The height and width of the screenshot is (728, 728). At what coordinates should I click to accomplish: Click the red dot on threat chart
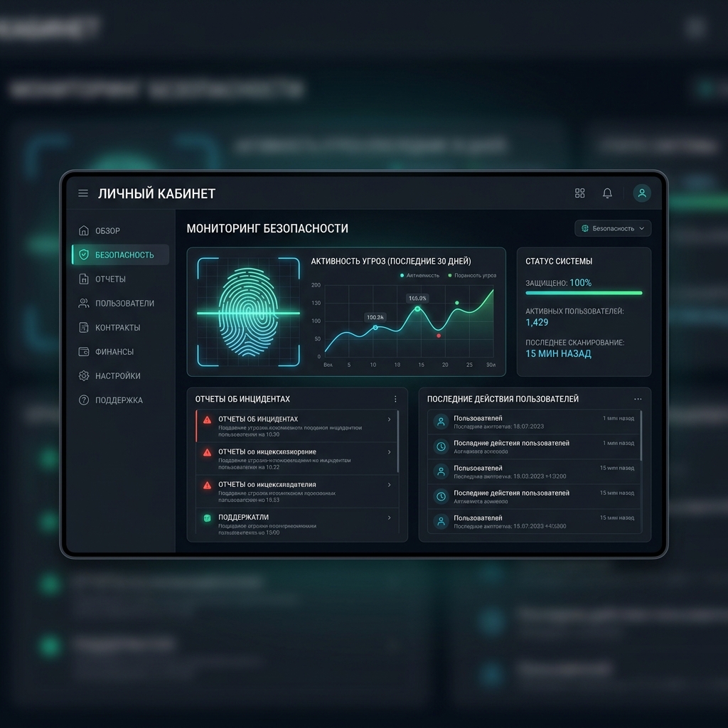439,336
